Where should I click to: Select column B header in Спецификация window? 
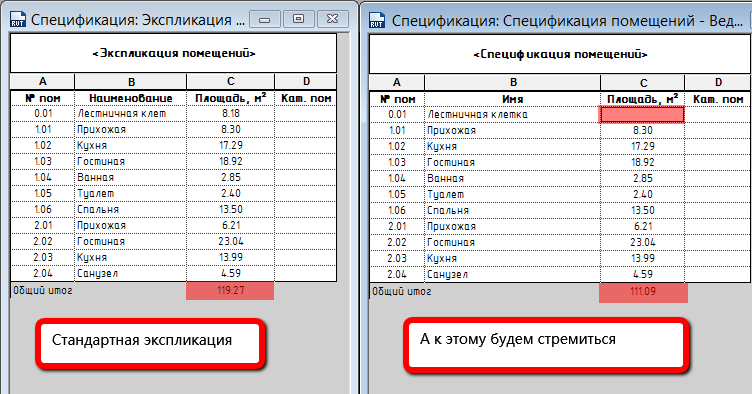(513, 82)
